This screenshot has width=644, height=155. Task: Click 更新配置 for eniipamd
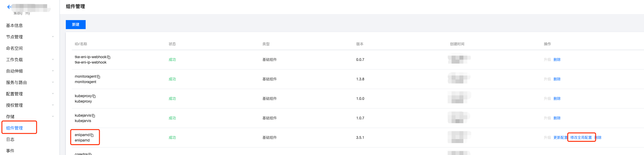coord(560,138)
